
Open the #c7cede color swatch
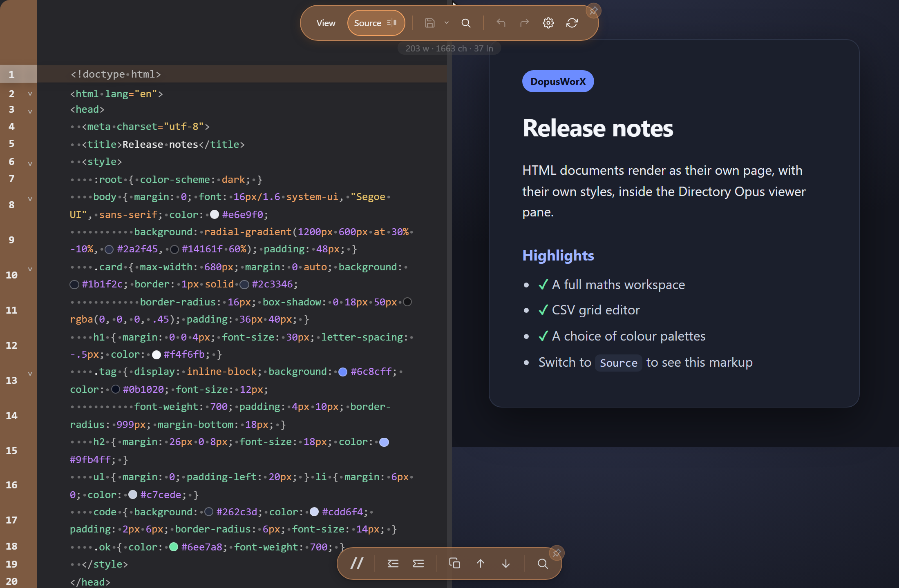[133, 494]
